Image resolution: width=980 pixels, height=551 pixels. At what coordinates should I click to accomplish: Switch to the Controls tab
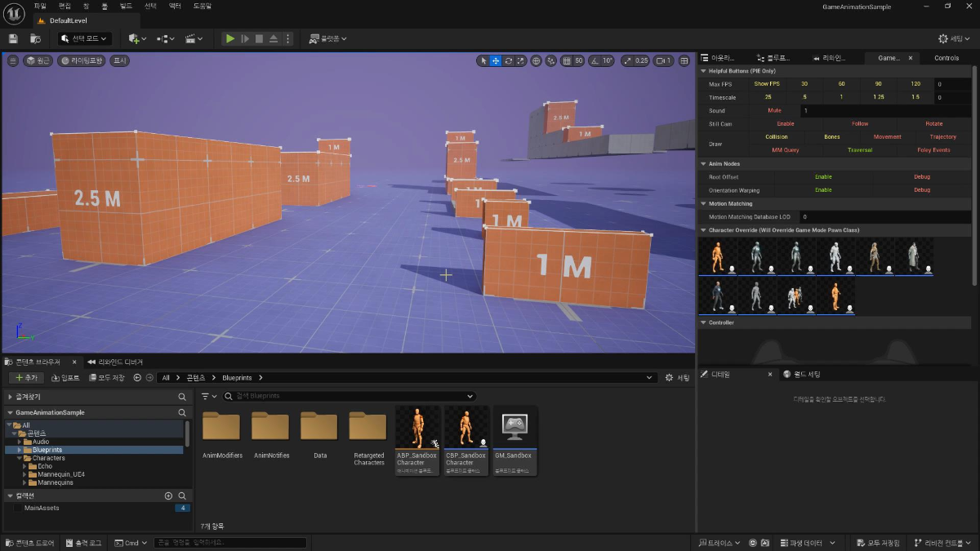click(947, 58)
